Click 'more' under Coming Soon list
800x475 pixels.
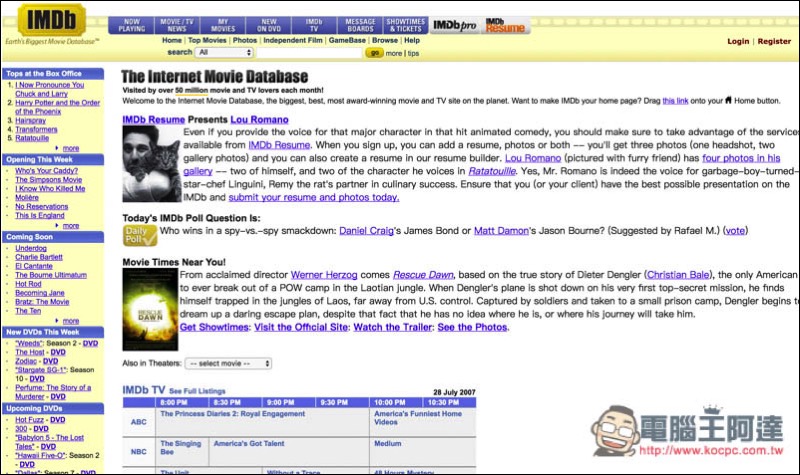(70, 321)
